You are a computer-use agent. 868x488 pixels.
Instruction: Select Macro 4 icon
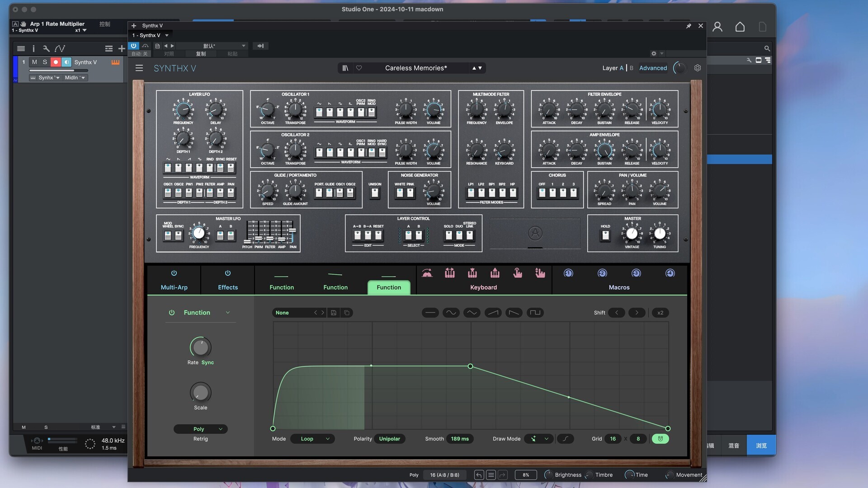click(670, 273)
